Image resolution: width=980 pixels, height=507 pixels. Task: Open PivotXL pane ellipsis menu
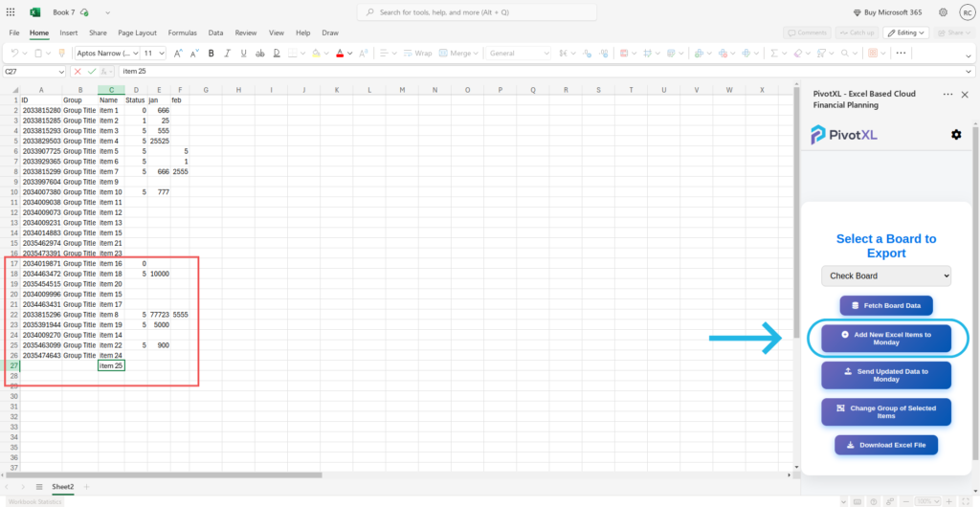click(x=948, y=95)
